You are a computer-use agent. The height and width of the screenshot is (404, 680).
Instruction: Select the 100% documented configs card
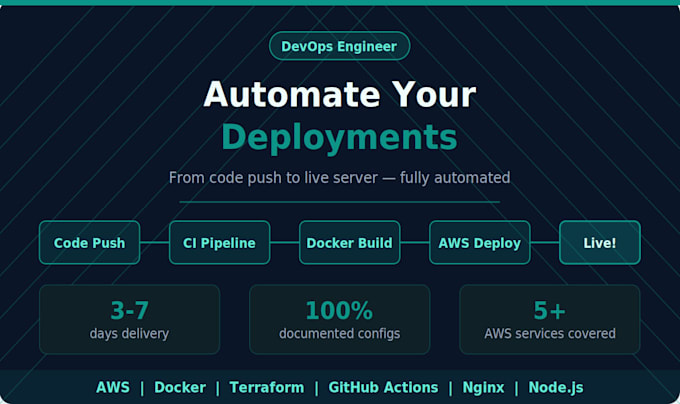340,319
